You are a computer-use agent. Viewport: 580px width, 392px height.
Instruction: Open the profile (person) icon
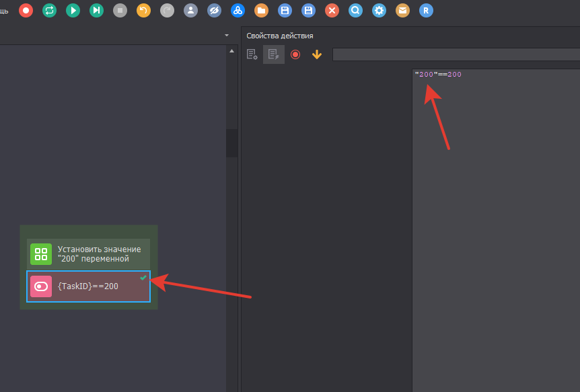point(190,10)
